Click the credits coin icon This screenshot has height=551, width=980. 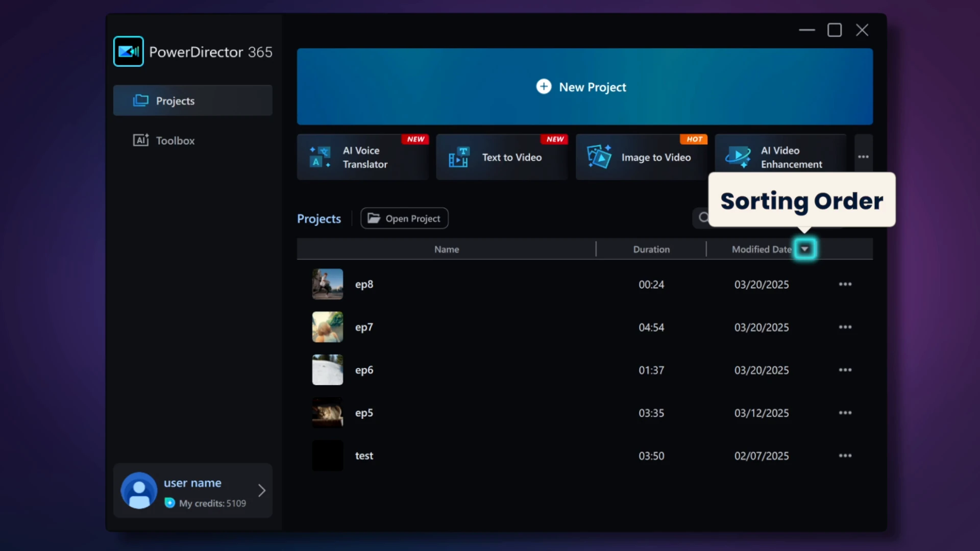[x=170, y=503]
